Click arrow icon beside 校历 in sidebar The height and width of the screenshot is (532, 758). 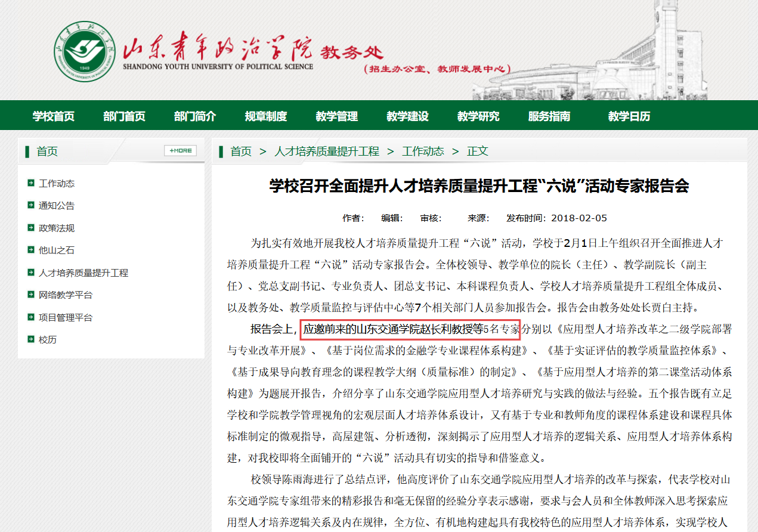(31, 339)
